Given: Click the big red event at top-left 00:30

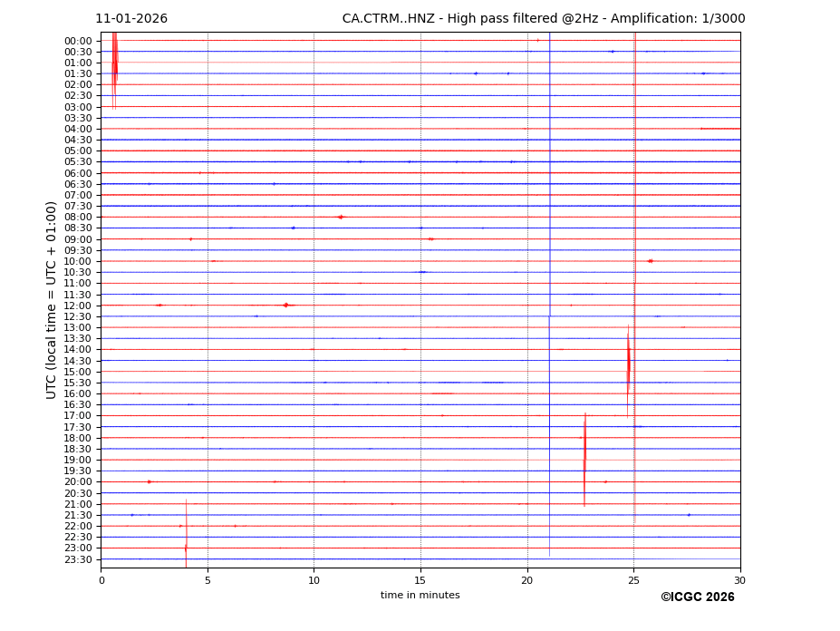Looking at the screenshot, I should point(114,59).
